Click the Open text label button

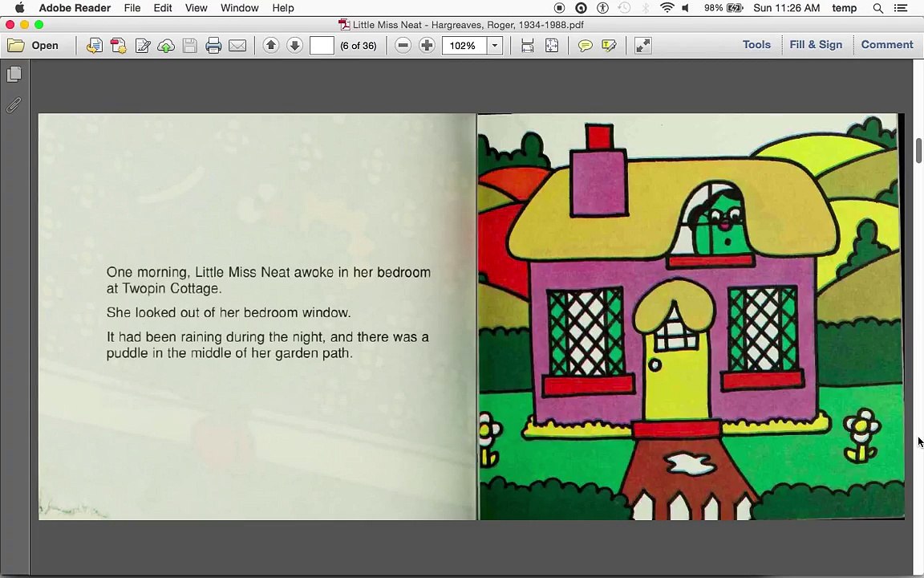tap(45, 46)
